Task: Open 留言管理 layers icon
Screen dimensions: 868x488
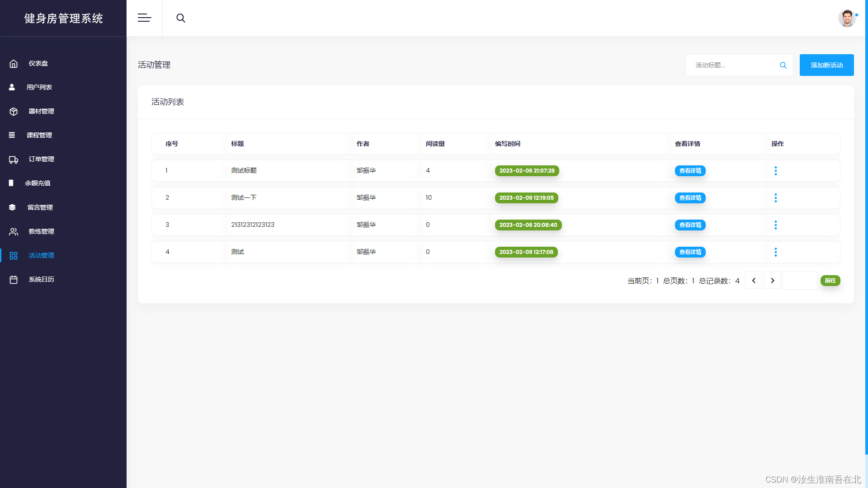Action: (x=12, y=207)
